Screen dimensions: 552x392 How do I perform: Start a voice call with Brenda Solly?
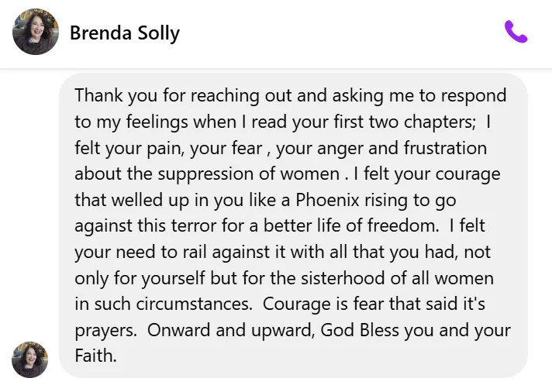click(x=516, y=32)
